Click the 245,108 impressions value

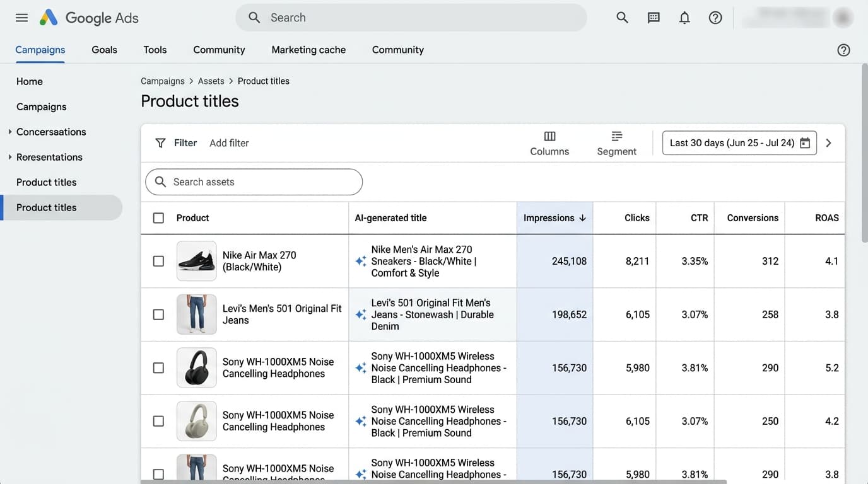click(569, 261)
